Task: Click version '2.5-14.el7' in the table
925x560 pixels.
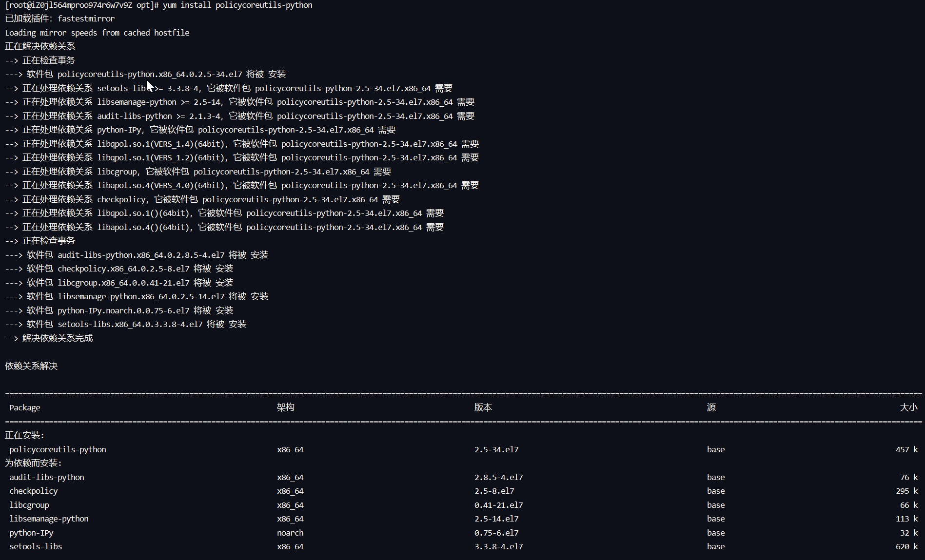Action: click(496, 519)
